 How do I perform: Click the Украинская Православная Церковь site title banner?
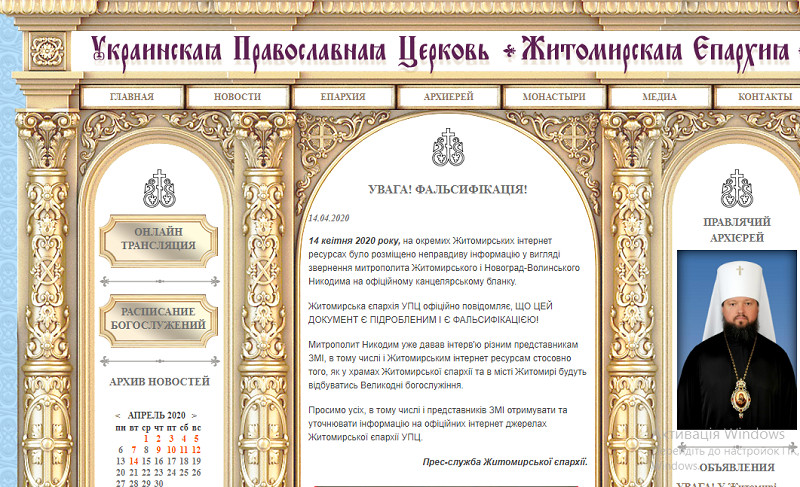pyautogui.click(x=290, y=49)
